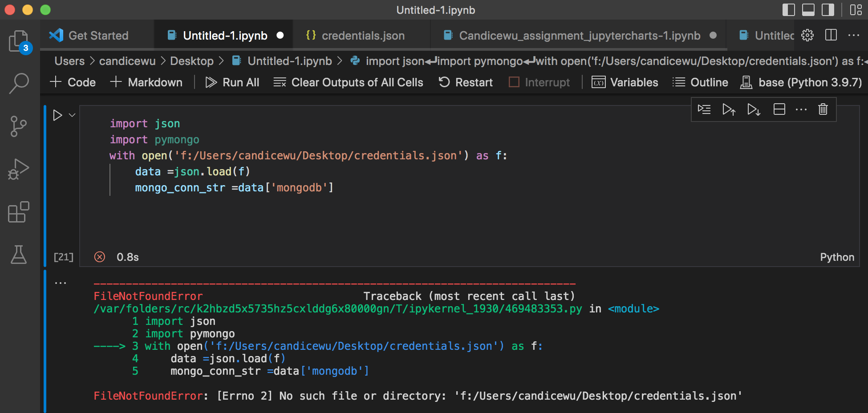The width and height of the screenshot is (868, 413).
Task: Open Variables panel
Action: 625,82
